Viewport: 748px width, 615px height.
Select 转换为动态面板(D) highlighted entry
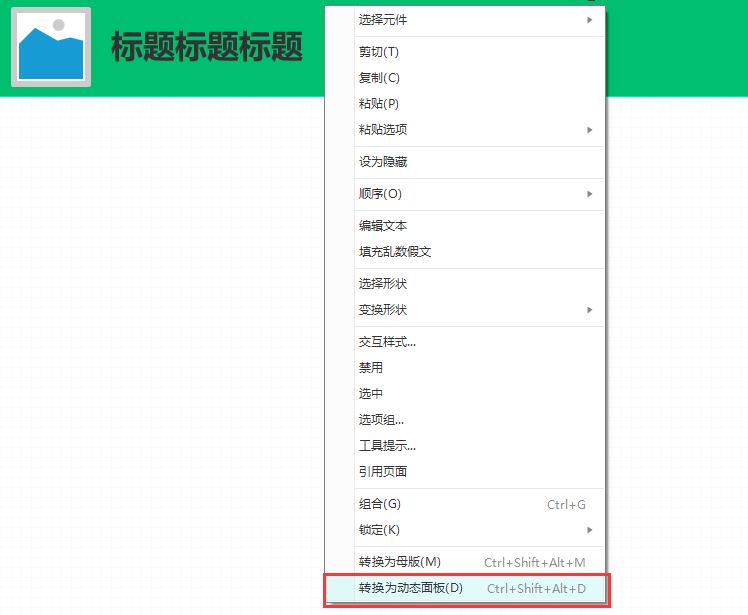point(411,588)
